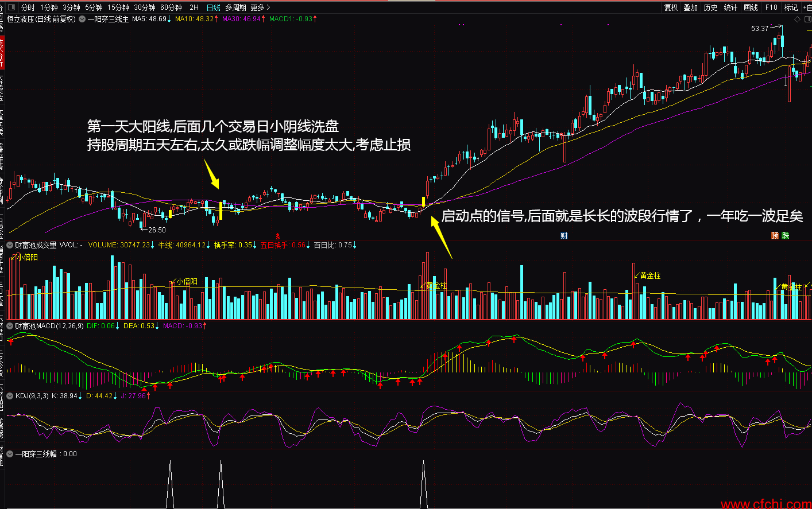The image size is (812, 509).
Task: Open the dropdown beside 恒立液压 title
Action: [x=82, y=19]
